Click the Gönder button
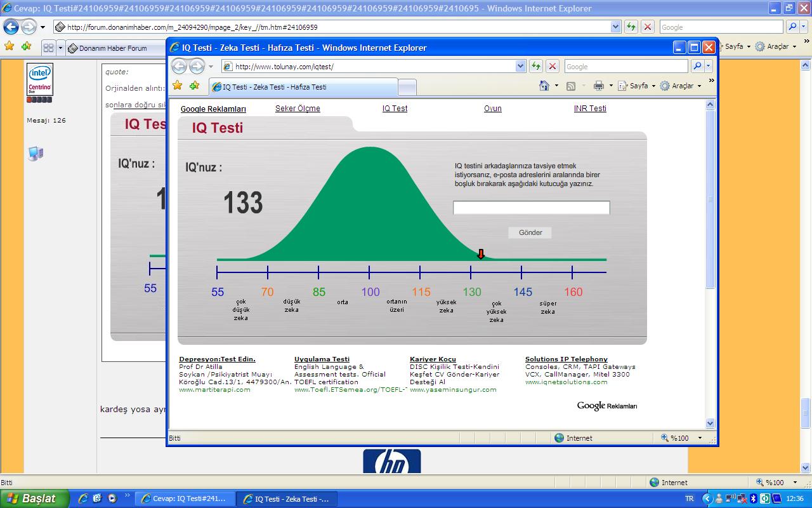 (x=530, y=232)
